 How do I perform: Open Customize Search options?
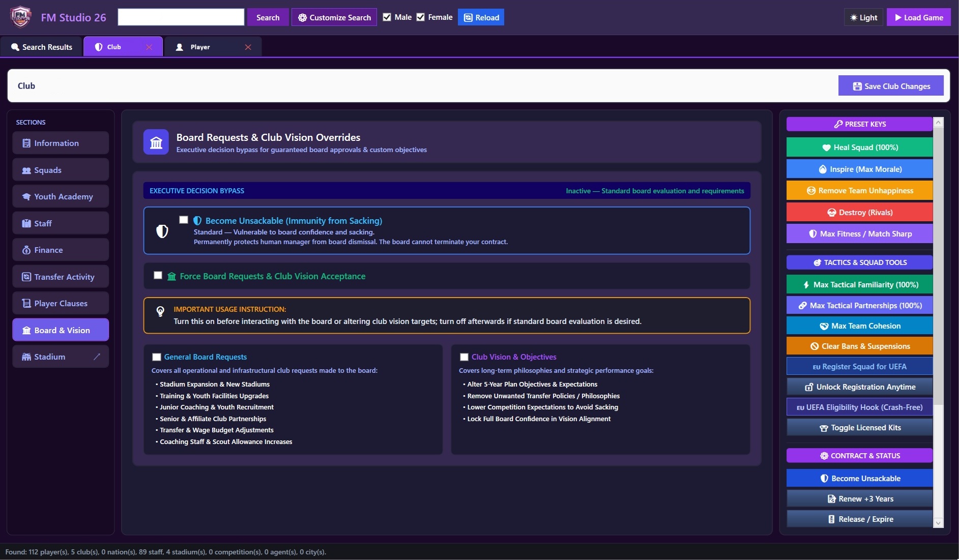334,17
